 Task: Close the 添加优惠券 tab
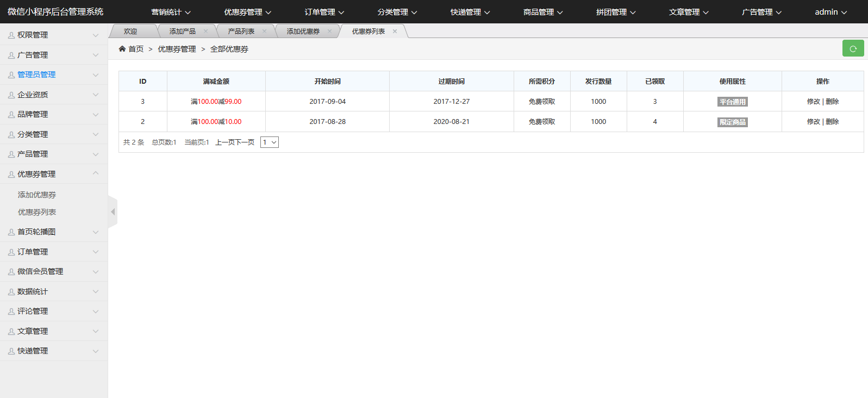tap(329, 32)
